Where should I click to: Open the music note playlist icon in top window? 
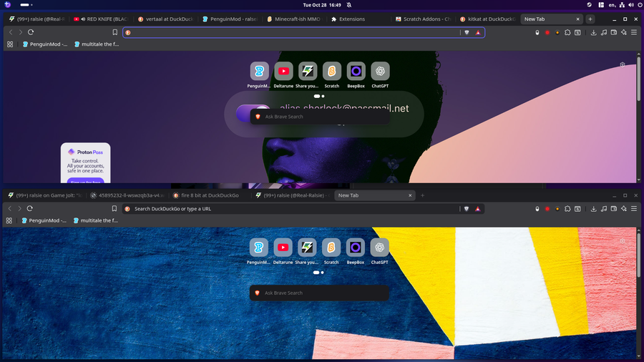604,32
